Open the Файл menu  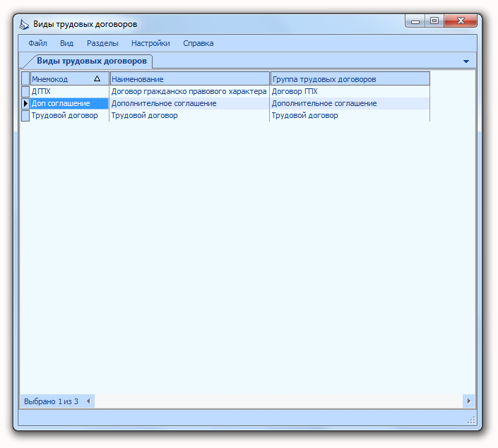coord(37,43)
